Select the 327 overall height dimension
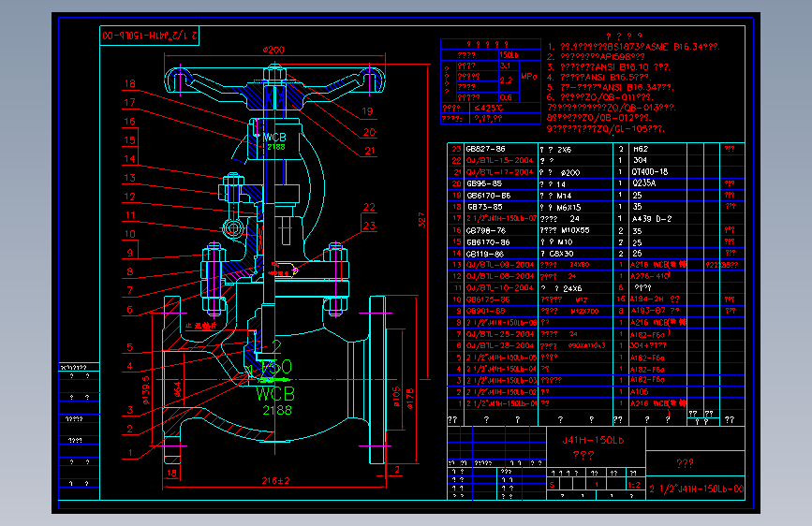The width and height of the screenshot is (812, 526). pyautogui.click(x=422, y=220)
